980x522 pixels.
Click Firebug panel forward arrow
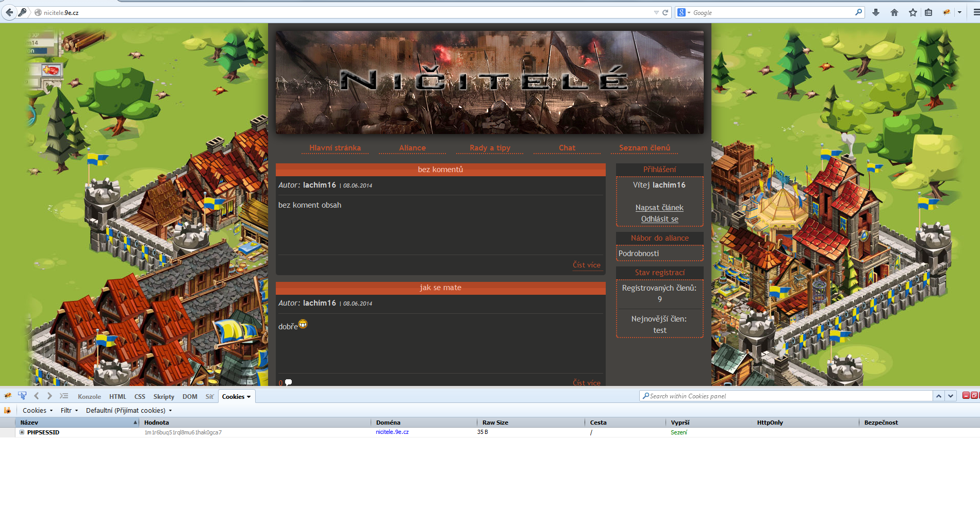point(49,396)
